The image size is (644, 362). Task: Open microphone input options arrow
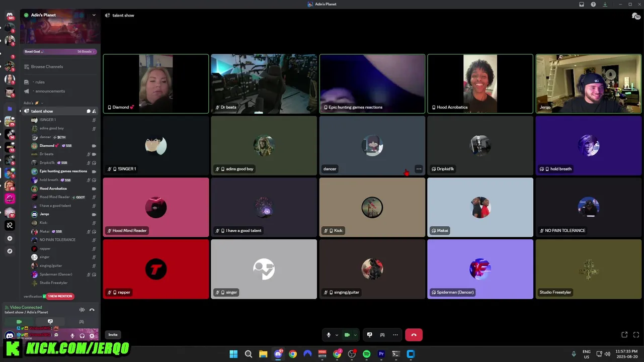337,335
